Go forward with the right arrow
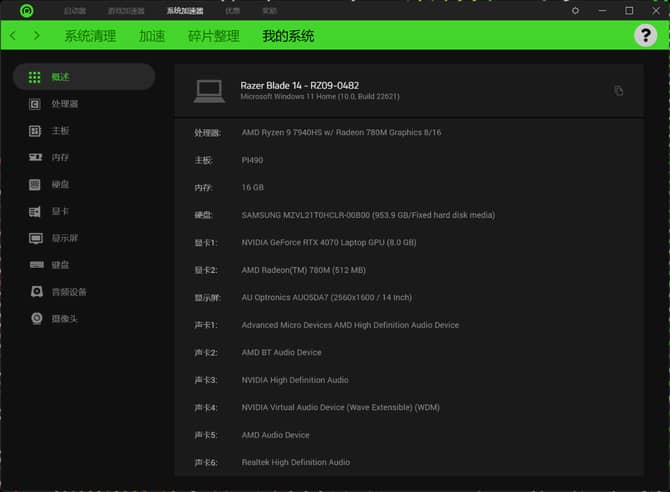Image resolution: width=670 pixels, height=492 pixels. tap(37, 35)
